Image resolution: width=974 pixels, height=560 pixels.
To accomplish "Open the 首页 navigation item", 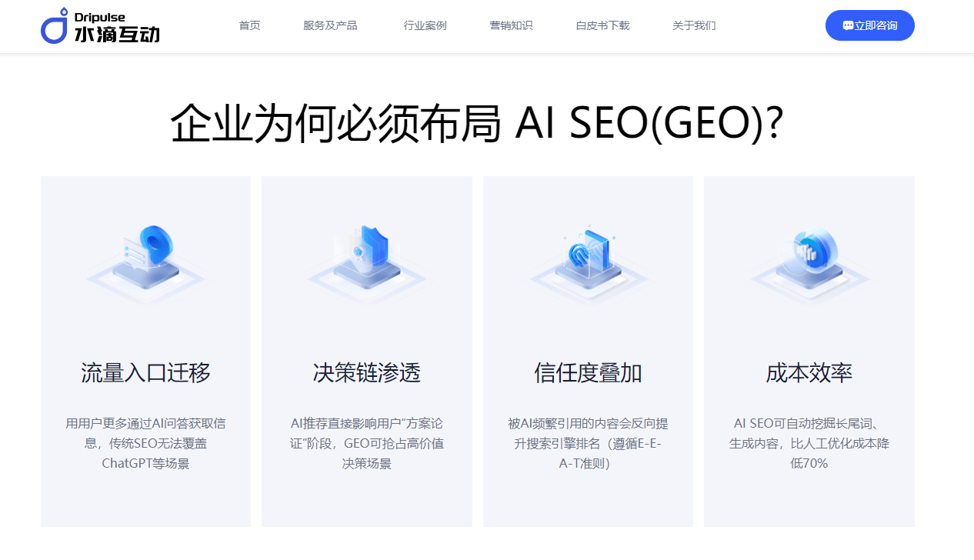I will click(x=249, y=25).
